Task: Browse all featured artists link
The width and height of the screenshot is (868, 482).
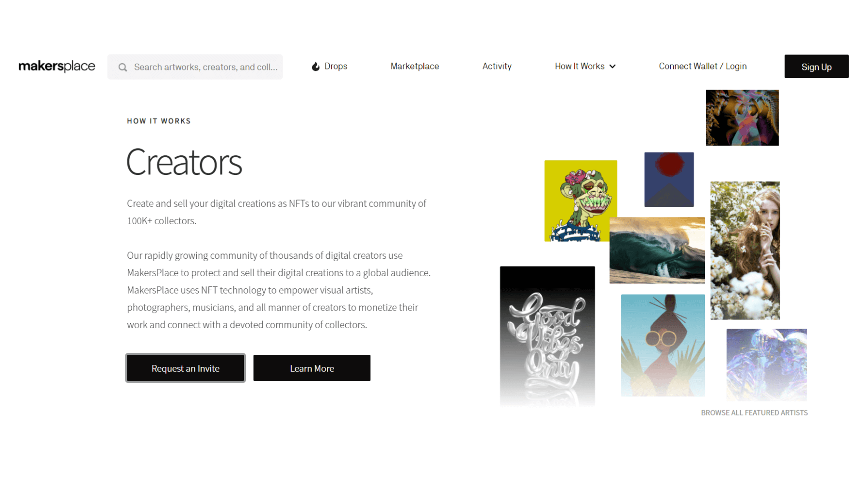Action: pos(754,413)
